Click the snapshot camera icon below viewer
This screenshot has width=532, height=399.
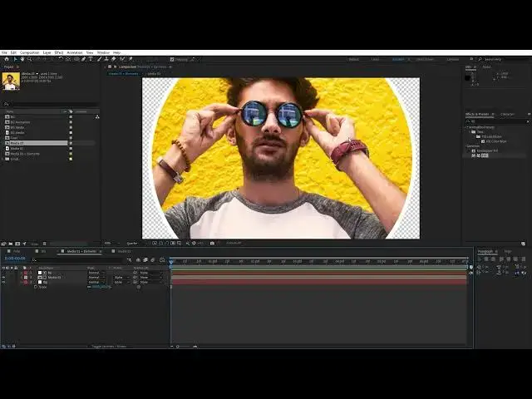pos(212,243)
